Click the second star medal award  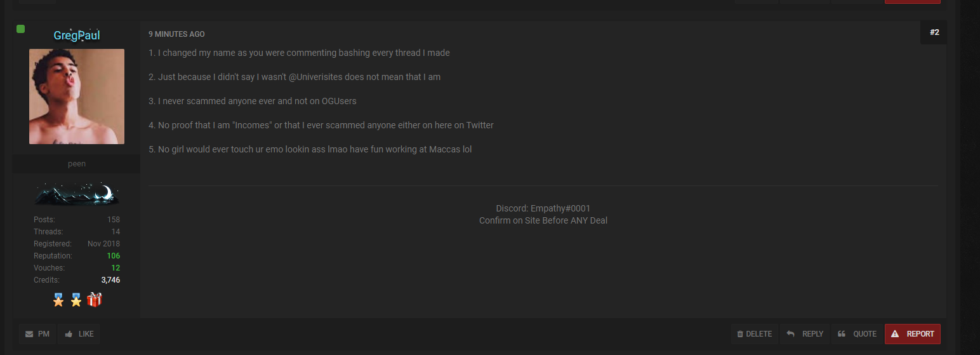pos(76,300)
